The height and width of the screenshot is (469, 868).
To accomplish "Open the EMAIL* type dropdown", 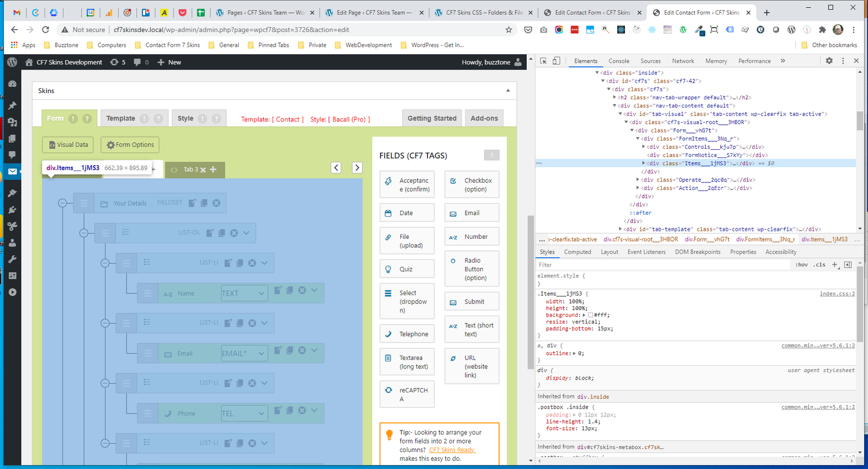I will [244, 353].
